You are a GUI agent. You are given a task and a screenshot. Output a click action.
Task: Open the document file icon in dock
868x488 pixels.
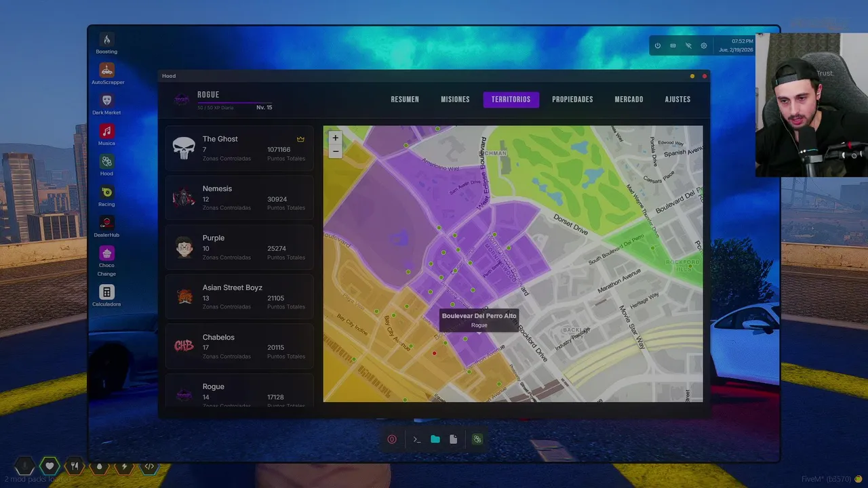pyautogui.click(x=453, y=439)
